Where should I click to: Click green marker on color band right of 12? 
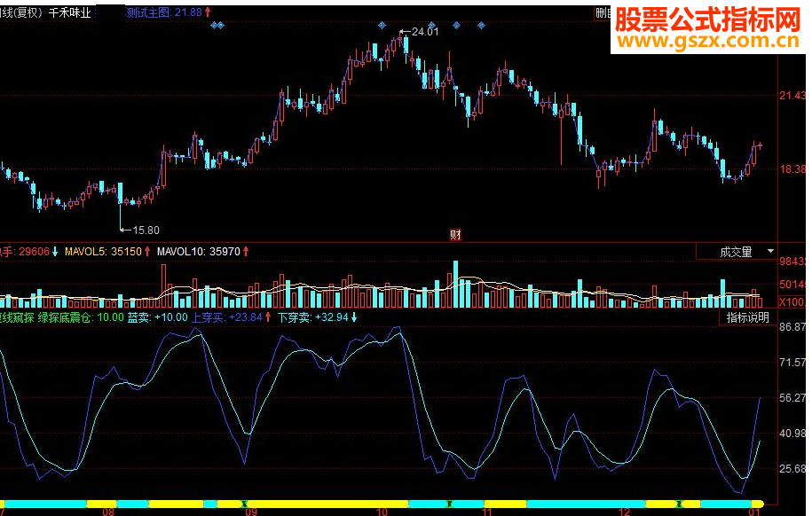point(678,504)
